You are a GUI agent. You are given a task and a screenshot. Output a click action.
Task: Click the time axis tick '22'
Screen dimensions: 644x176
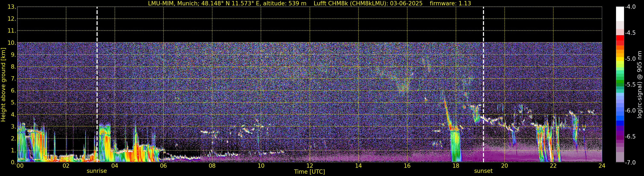pos(553,166)
